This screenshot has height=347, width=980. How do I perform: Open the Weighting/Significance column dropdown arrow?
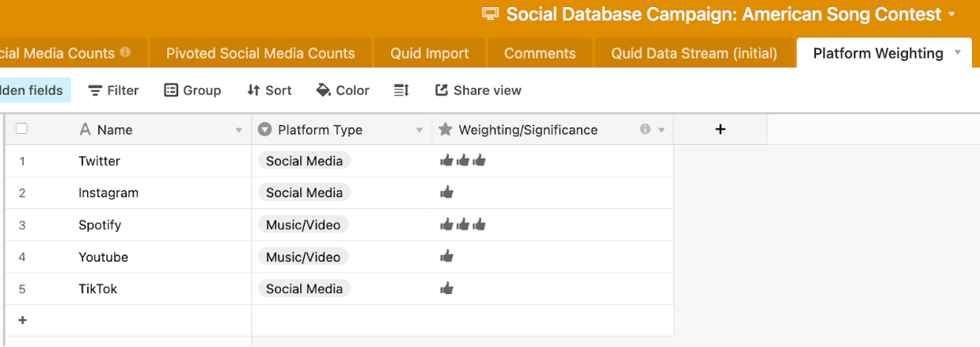[x=662, y=130]
